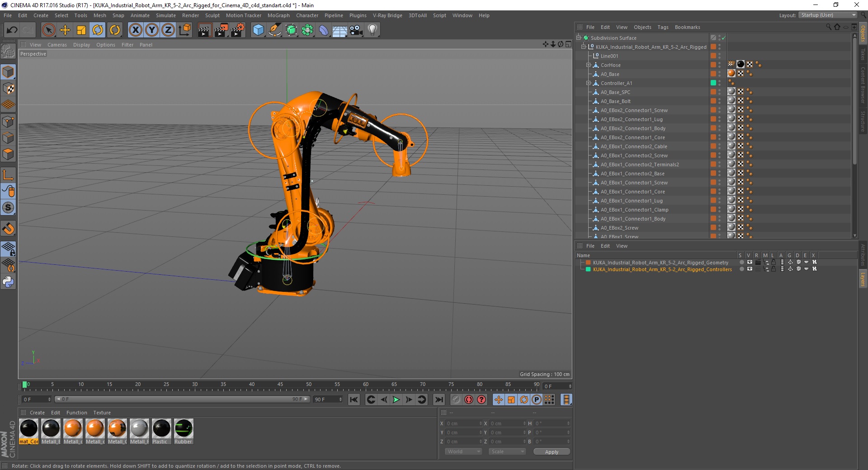Select the Scale tool
868x470 pixels.
(x=81, y=30)
